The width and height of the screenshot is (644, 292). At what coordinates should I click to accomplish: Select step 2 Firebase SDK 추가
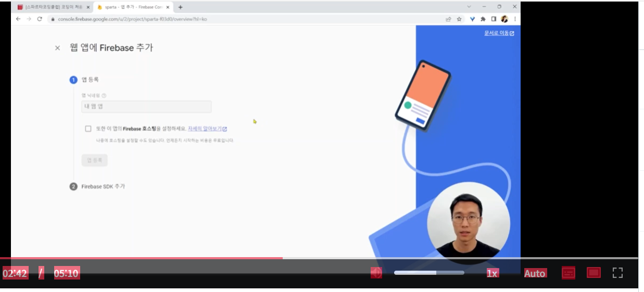pos(98,186)
